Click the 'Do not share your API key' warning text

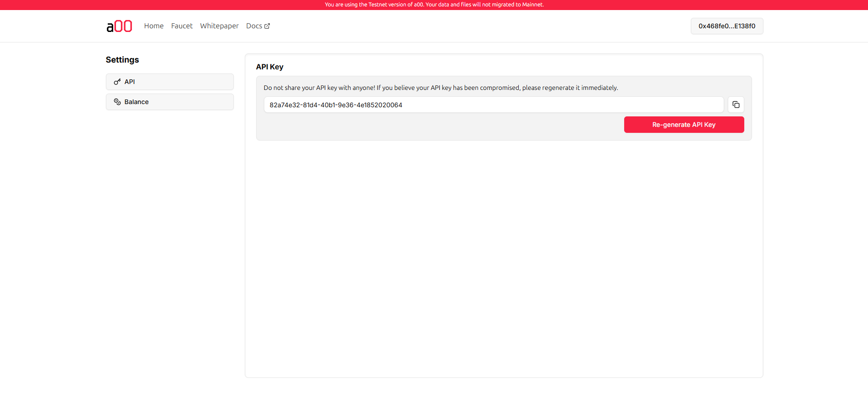[441, 88]
